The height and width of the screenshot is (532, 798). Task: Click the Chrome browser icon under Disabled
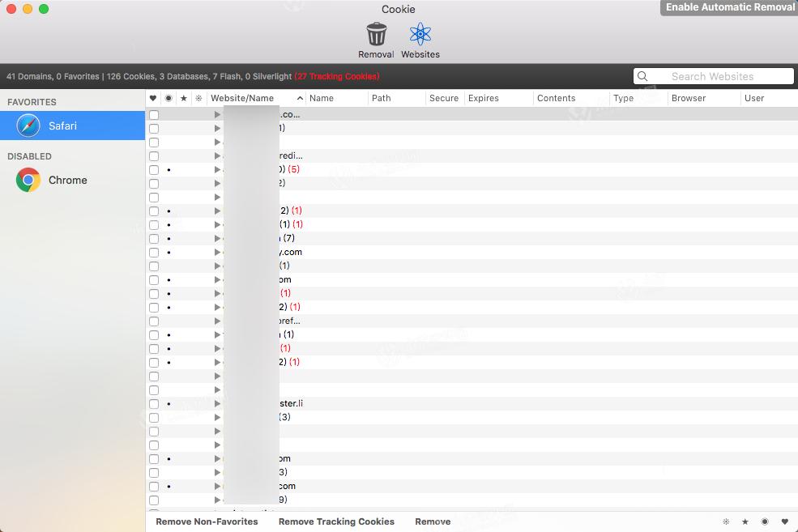click(x=28, y=180)
